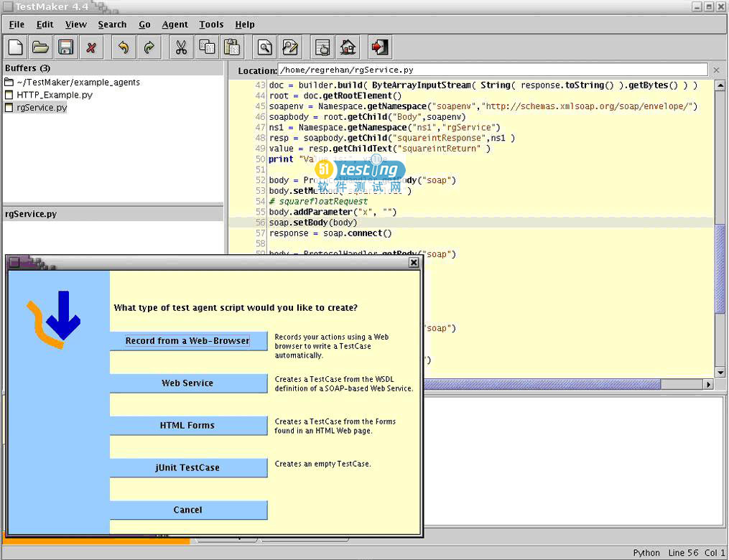Open the find tool with the magnifier icon
The image size is (729, 560).
click(264, 47)
